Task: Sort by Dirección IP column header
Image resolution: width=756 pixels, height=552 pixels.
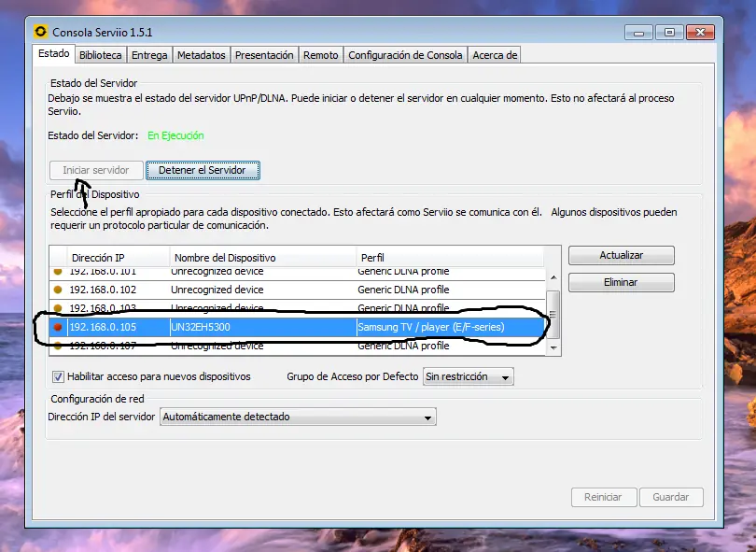Action: pyautogui.click(x=119, y=258)
